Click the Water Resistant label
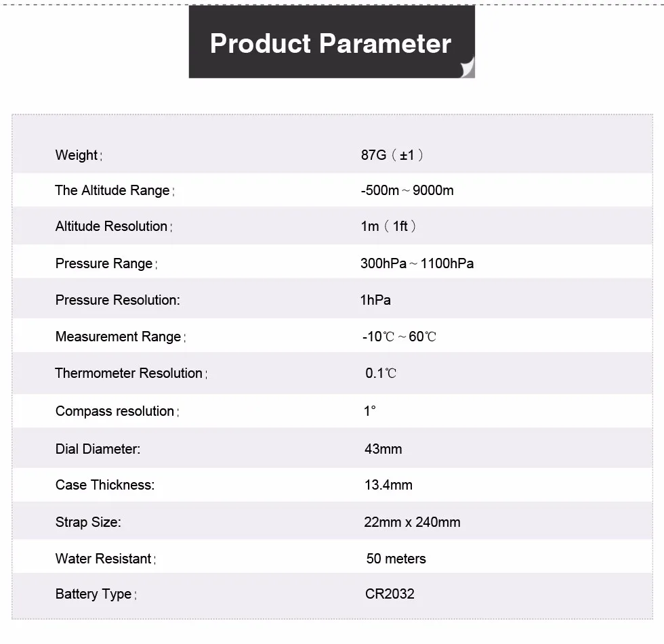 click(104, 559)
